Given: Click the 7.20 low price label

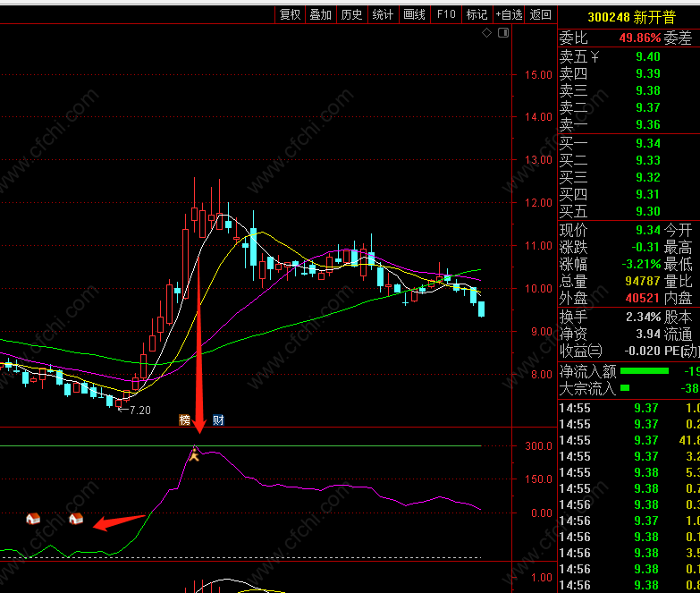Looking at the screenshot, I should tap(140, 410).
